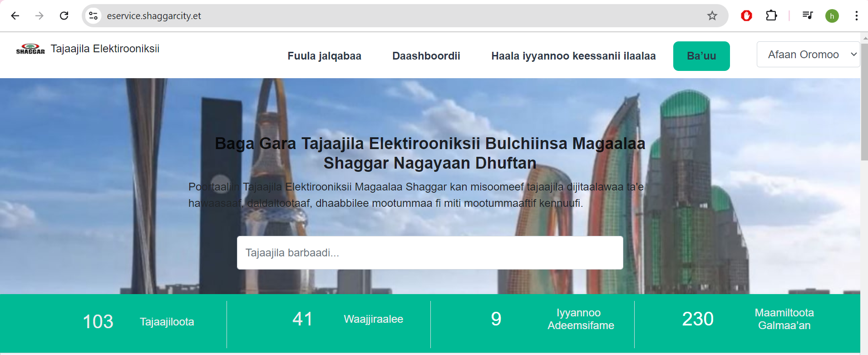Open site information icon in address bar
Screen dimensions: 868x355
point(94,16)
